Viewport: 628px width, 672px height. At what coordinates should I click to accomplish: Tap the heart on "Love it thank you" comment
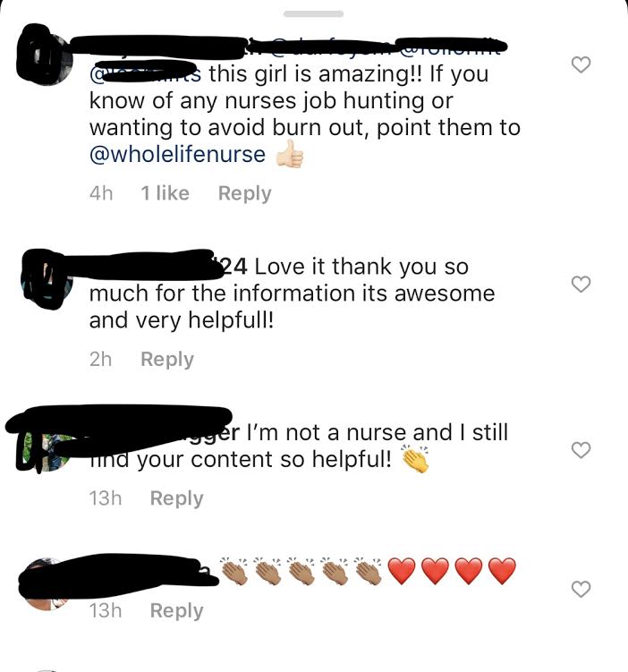(x=581, y=285)
